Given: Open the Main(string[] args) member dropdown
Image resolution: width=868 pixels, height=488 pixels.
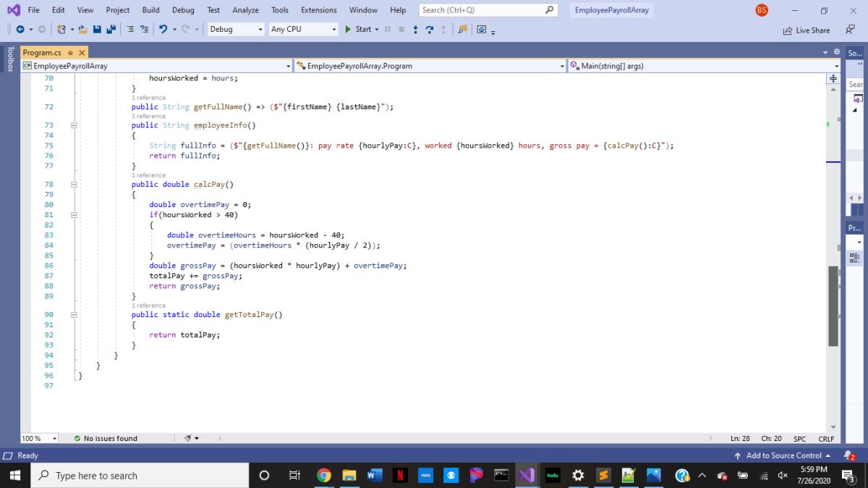Looking at the screenshot, I should pyautogui.click(x=705, y=66).
